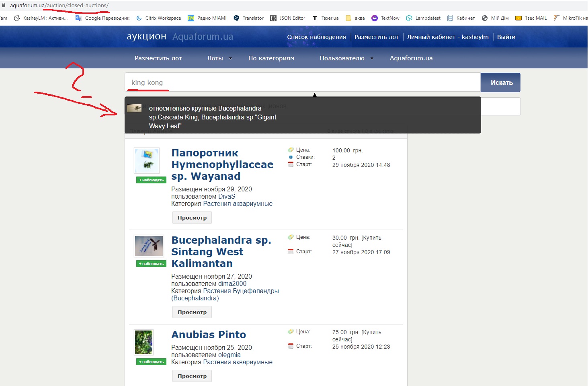Click the Искать search button
The width and height of the screenshot is (588, 386).
pos(500,82)
